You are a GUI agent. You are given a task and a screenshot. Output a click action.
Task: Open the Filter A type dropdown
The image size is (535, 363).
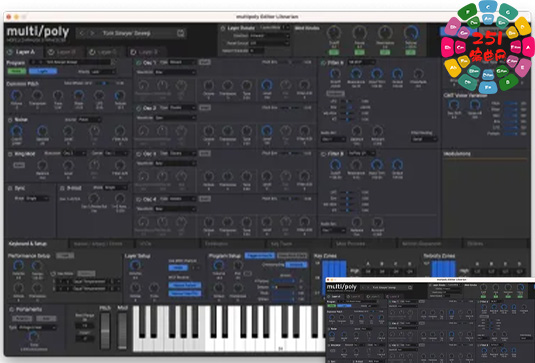pos(361,62)
